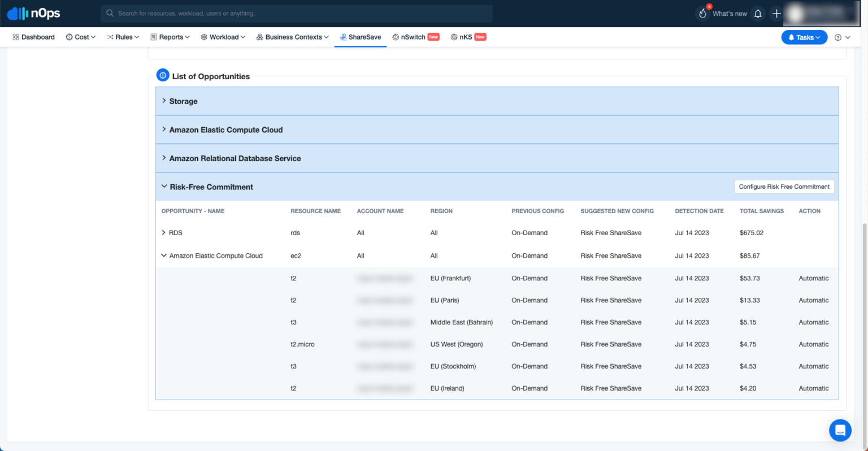Expand the RDS opportunity row
The image size is (868, 451).
tap(163, 232)
